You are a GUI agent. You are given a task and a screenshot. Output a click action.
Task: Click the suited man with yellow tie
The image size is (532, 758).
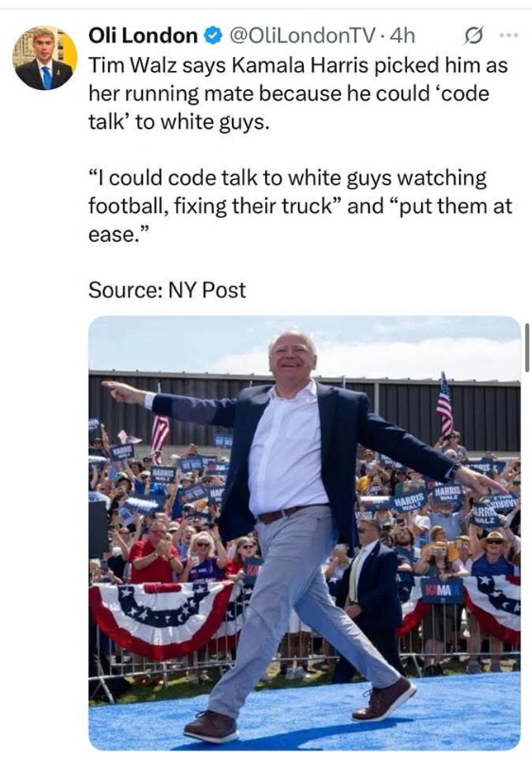pos(369,585)
